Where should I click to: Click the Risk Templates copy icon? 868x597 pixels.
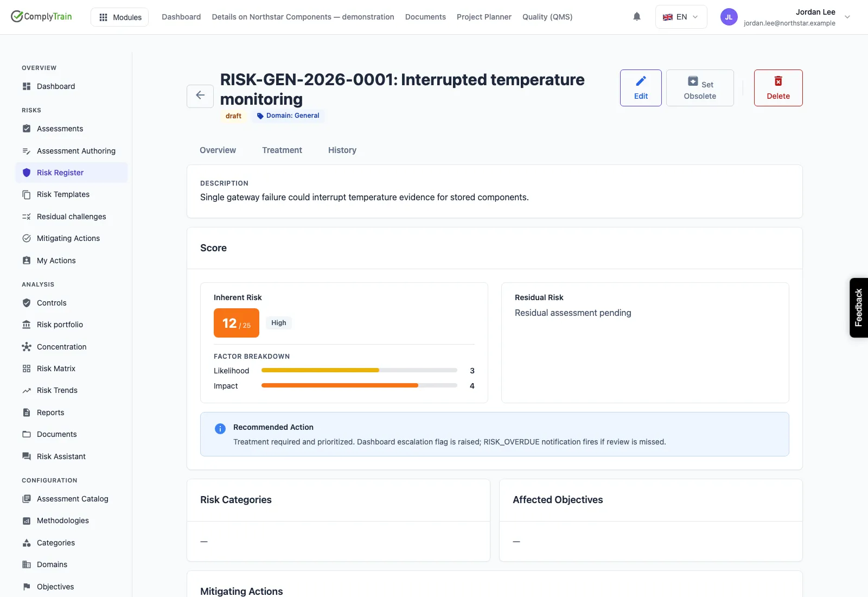point(27,194)
